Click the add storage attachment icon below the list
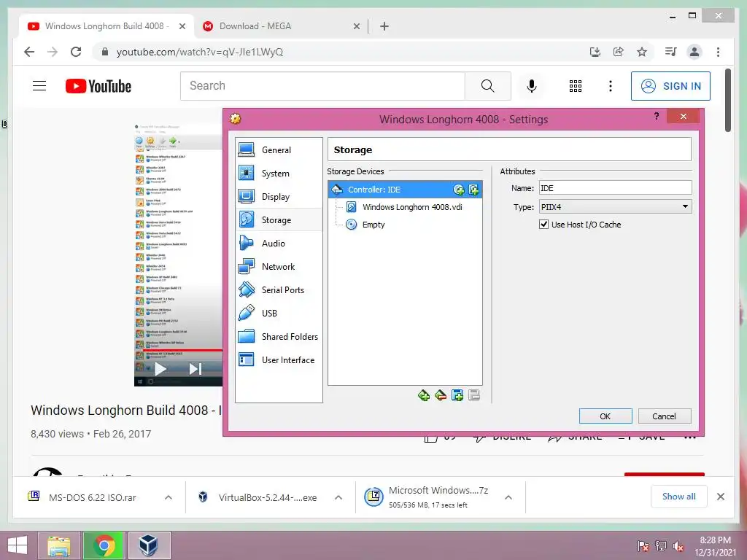747x560 pixels. 457,395
